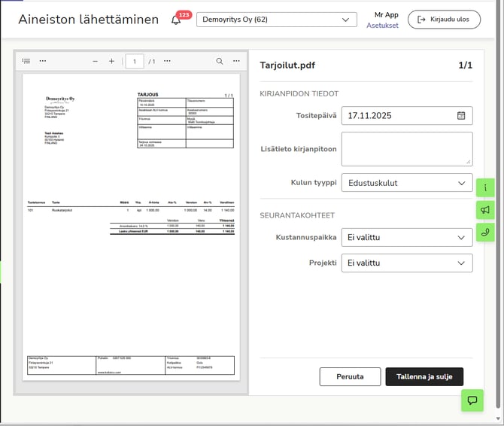Click the green megaphone announcements button

tap(486, 210)
